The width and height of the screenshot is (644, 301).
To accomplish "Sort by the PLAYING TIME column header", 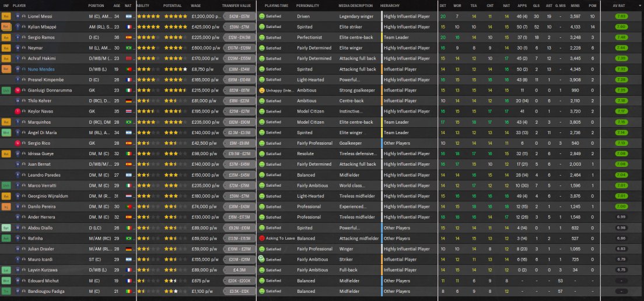I will tap(276, 6).
